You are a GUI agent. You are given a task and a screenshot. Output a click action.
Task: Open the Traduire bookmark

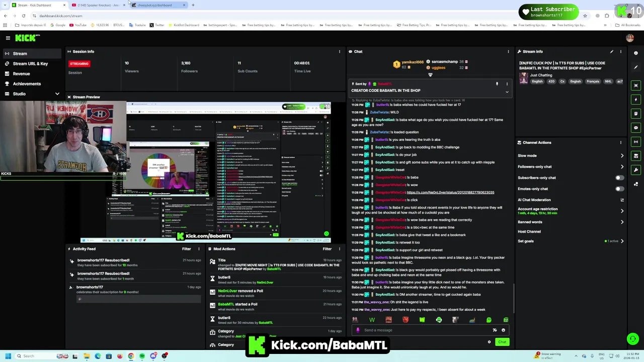tap(137, 25)
